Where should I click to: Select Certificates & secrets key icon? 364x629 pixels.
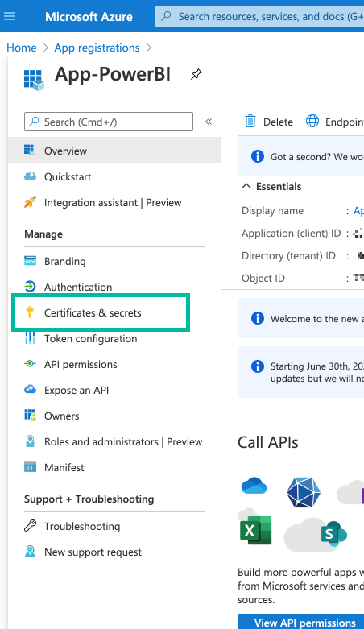click(x=30, y=312)
